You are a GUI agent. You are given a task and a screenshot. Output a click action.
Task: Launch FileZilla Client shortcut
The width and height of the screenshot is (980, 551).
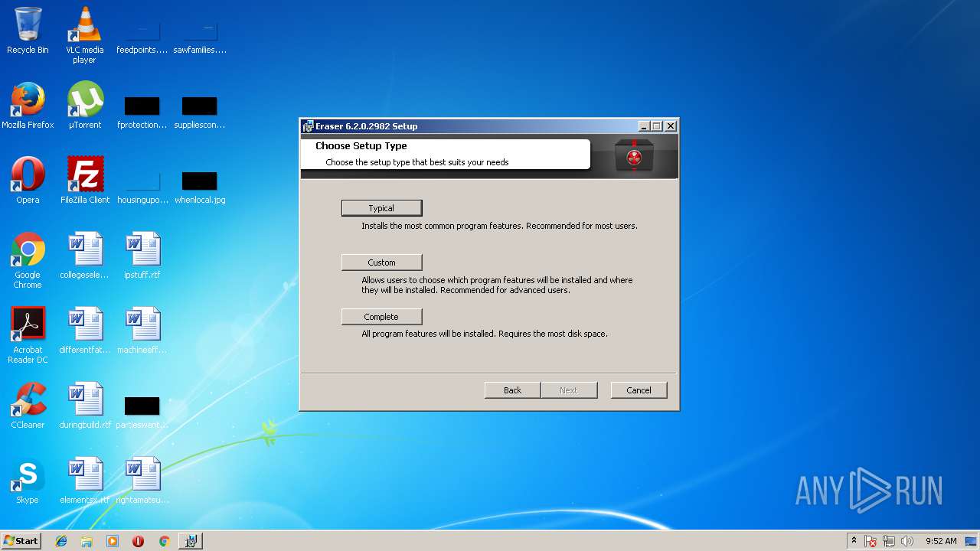[x=84, y=181]
